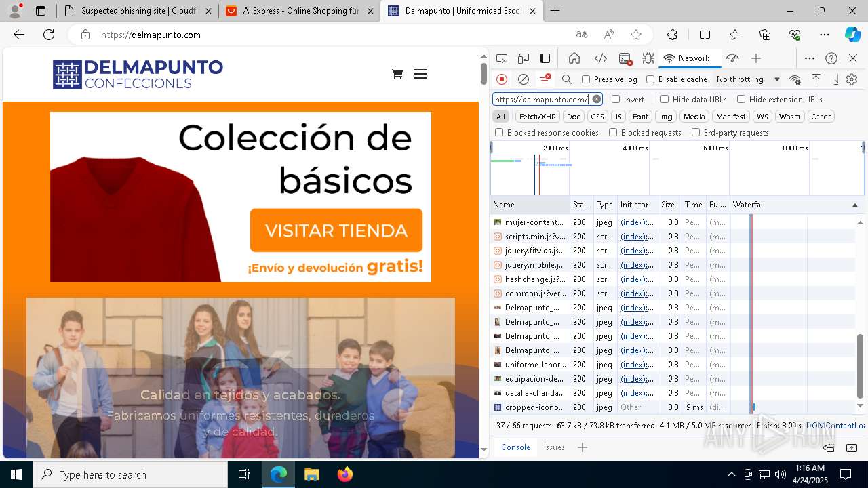Open the network search magnifier

(567, 79)
